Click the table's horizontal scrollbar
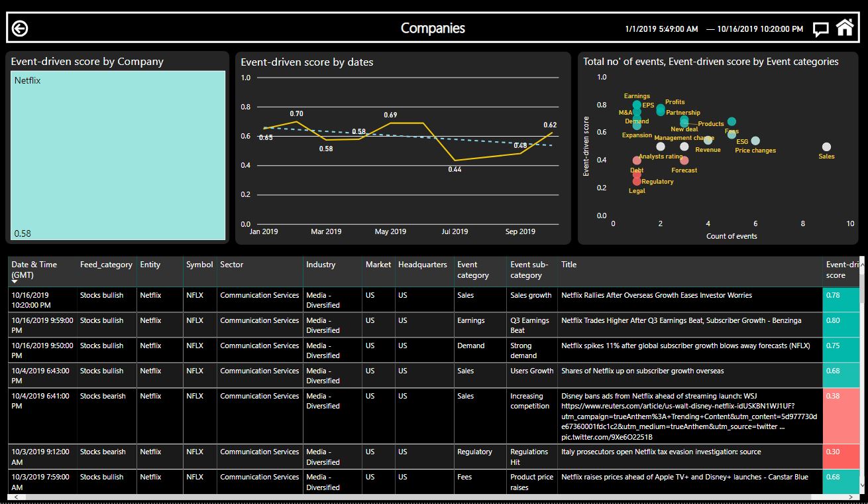The height and width of the screenshot is (504, 868). [433, 497]
